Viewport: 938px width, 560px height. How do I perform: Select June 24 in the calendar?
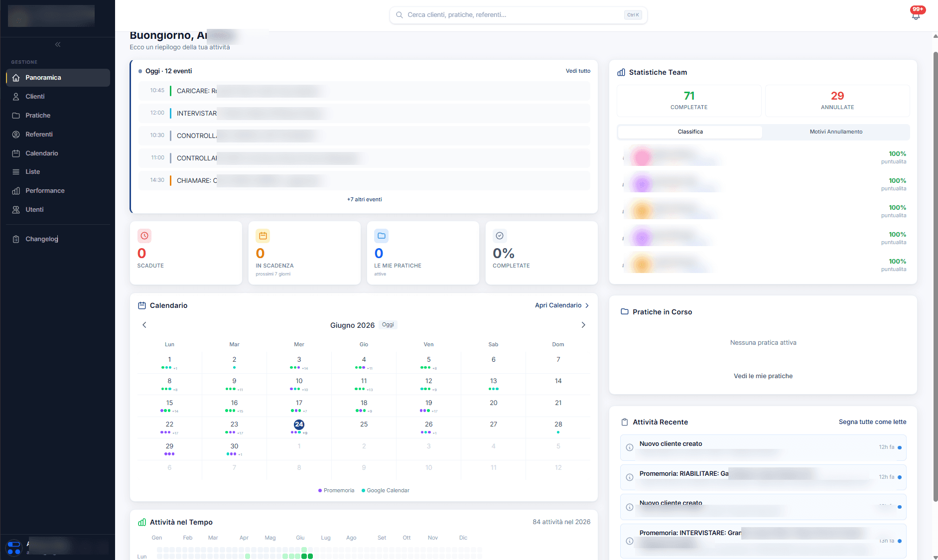299,424
